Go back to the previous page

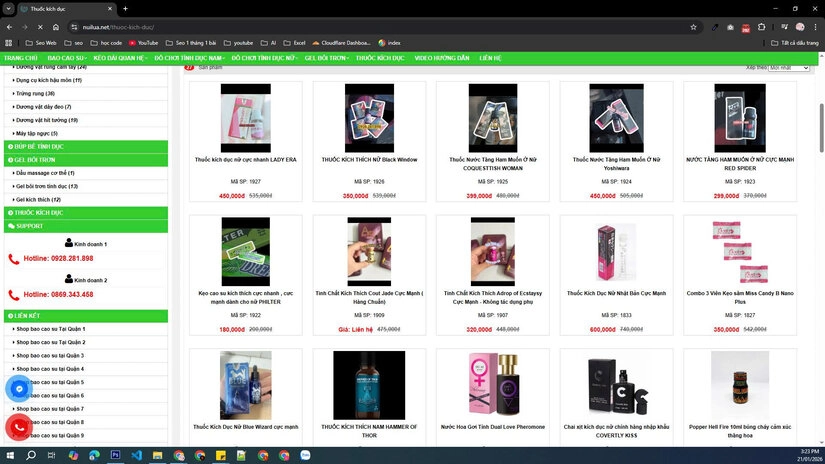[x=9, y=27]
